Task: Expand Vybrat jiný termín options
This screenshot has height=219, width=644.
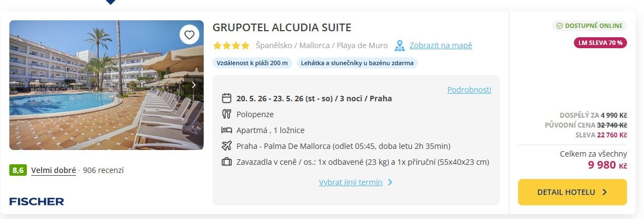Action: [x=350, y=182]
